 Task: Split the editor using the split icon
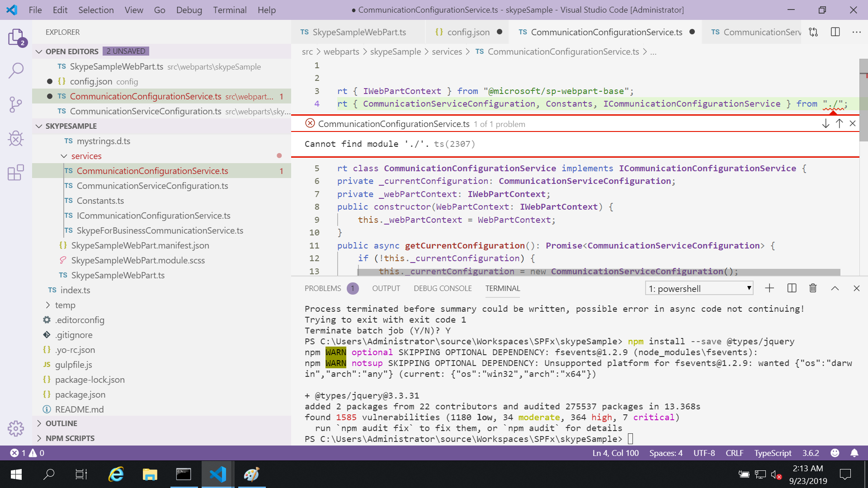(835, 32)
